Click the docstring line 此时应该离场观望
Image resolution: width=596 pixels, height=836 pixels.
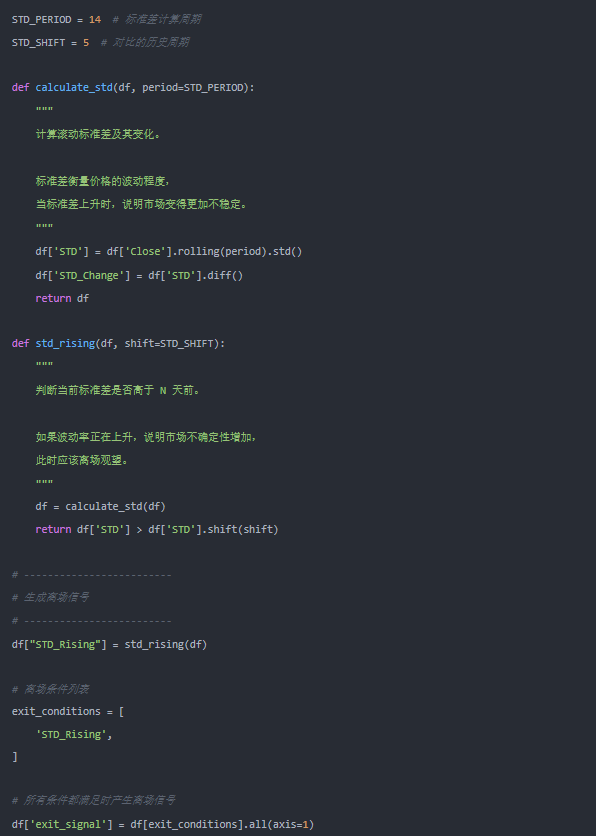(x=82, y=460)
